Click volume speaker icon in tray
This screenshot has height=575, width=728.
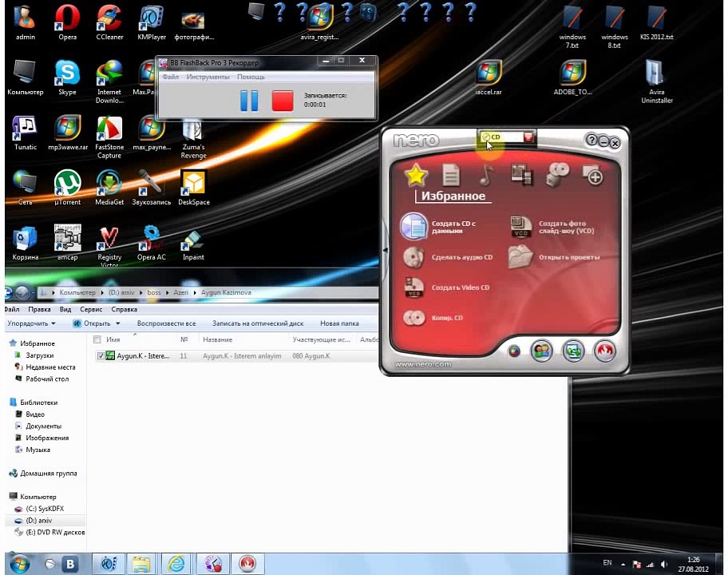click(664, 565)
